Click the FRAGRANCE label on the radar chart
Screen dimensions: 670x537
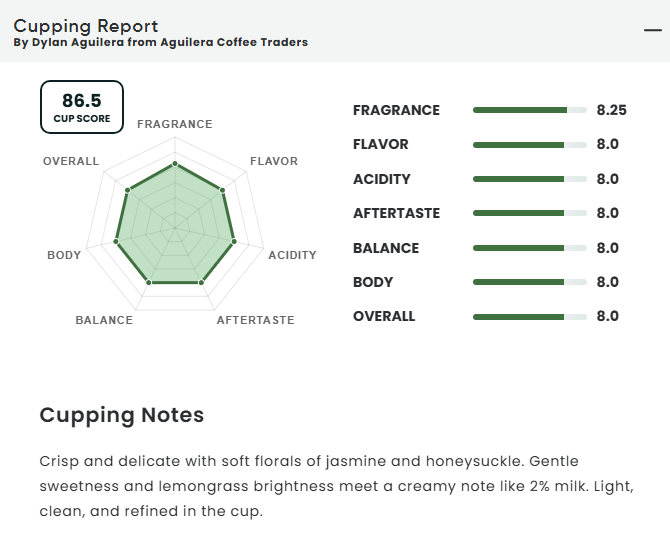pos(175,124)
